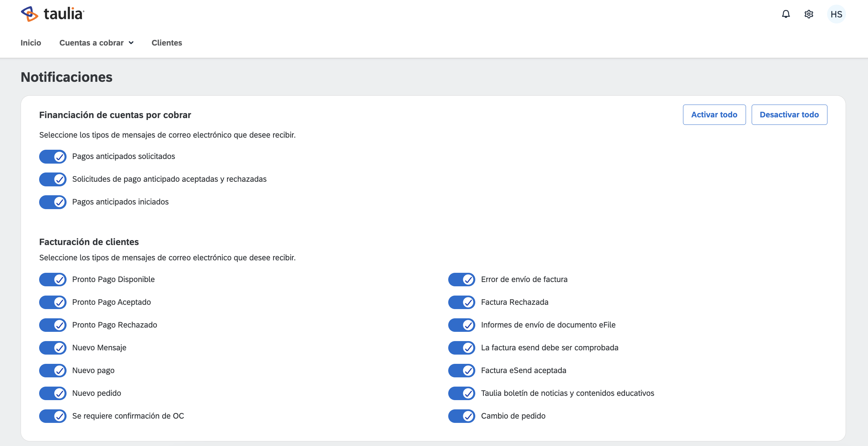Viewport: 868px width, 446px height.
Task: Toggle Informes de envío de documento eFile
Action: pos(462,325)
